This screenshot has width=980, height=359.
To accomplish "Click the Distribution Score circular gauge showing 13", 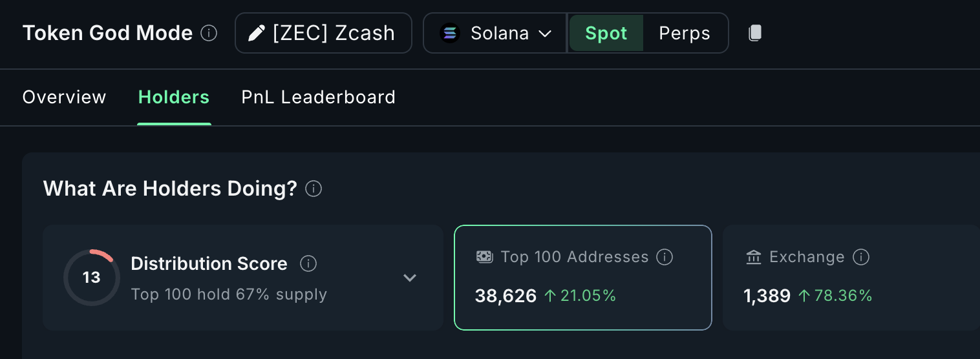I will coord(91,278).
